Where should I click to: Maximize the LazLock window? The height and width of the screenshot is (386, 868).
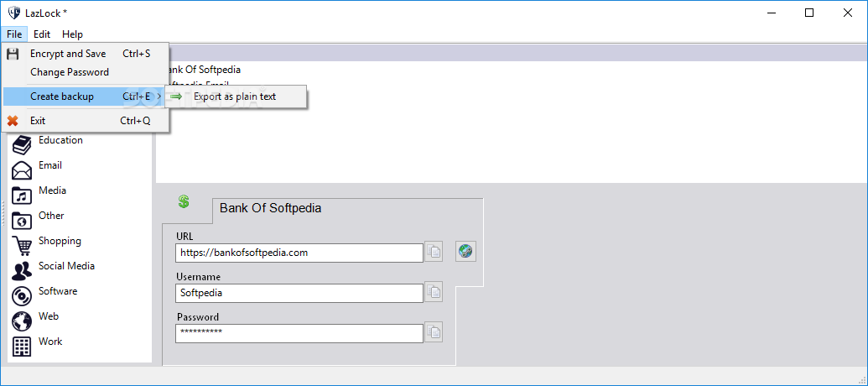(808, 13)
